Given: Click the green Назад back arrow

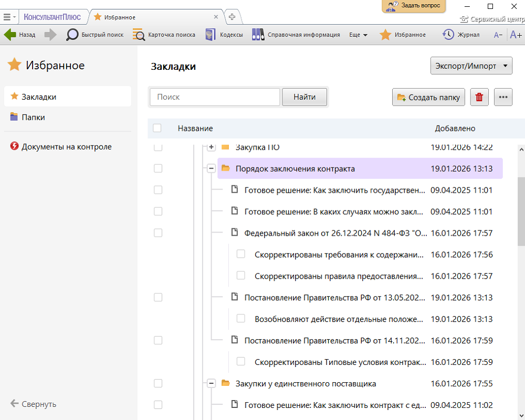Looking at the screenshot, I should [x=10, y=35].
